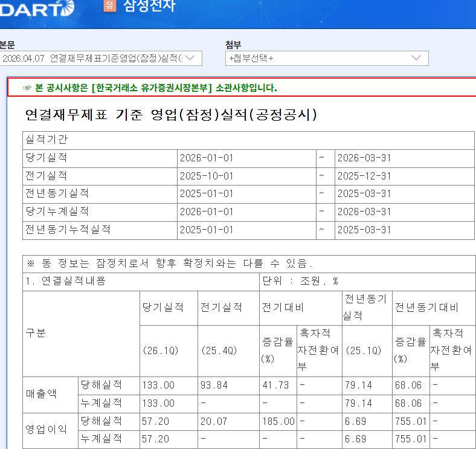This screenshot has height=449, width=476.
Task: Click the 영업이익 전기실적 value 20.07
Action: point(214,421)
